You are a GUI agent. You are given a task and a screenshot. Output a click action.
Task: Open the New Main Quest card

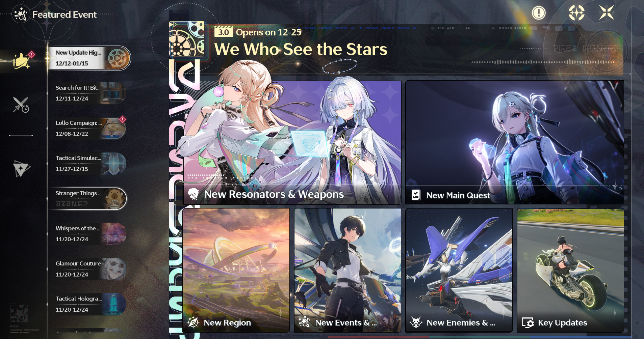515,142
